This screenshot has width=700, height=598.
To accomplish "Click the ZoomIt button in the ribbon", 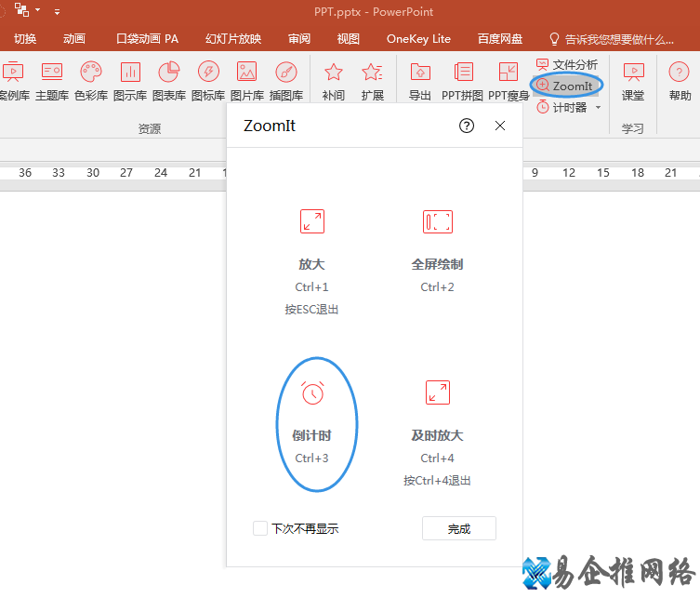I will tap(565, 86).
